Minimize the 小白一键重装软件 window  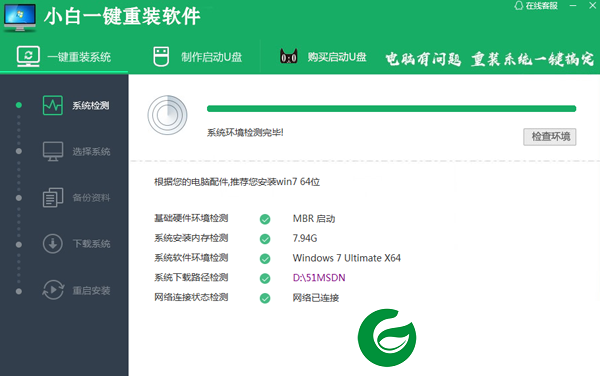pos(573,5)
